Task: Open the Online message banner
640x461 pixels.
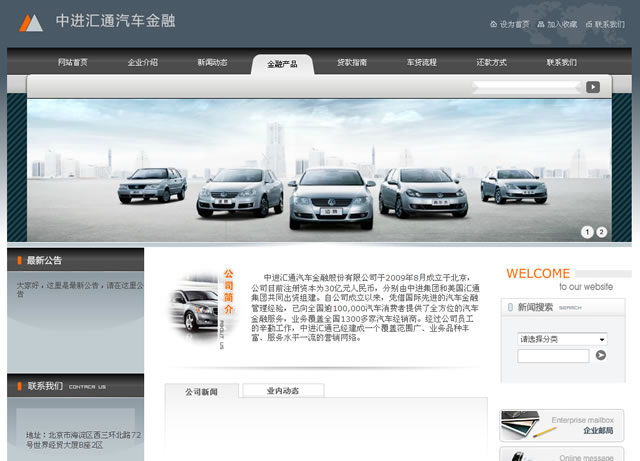Action: (561, 455)
